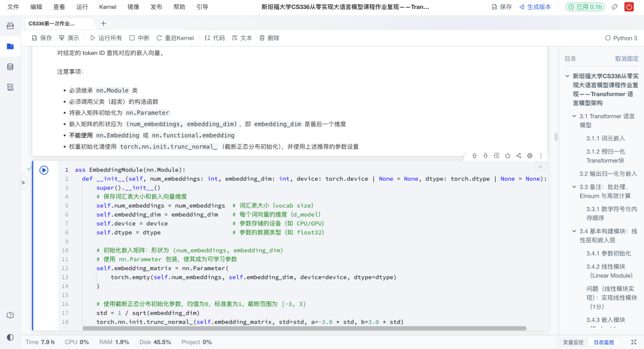The width and height of the screenshot is (644, 349).
Task: Click 重启Kernel restart button
Action: click(x=175, y=38)
